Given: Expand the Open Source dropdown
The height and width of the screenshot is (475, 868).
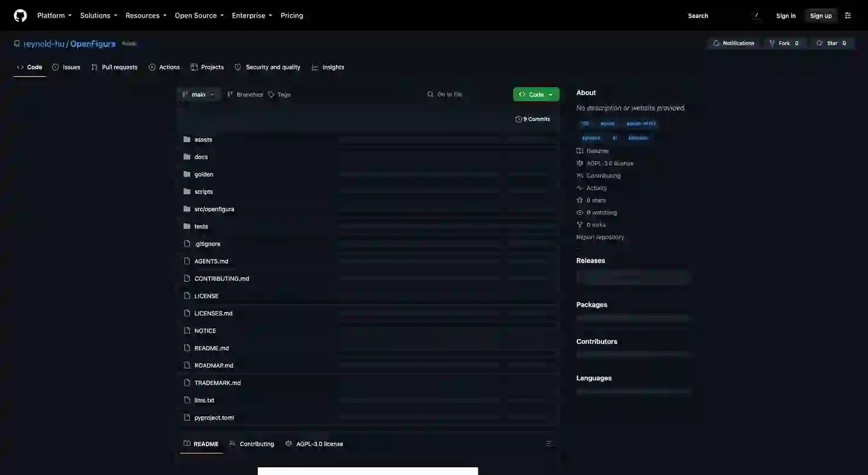Looking at the screenshot, I should tap(199, 16).
